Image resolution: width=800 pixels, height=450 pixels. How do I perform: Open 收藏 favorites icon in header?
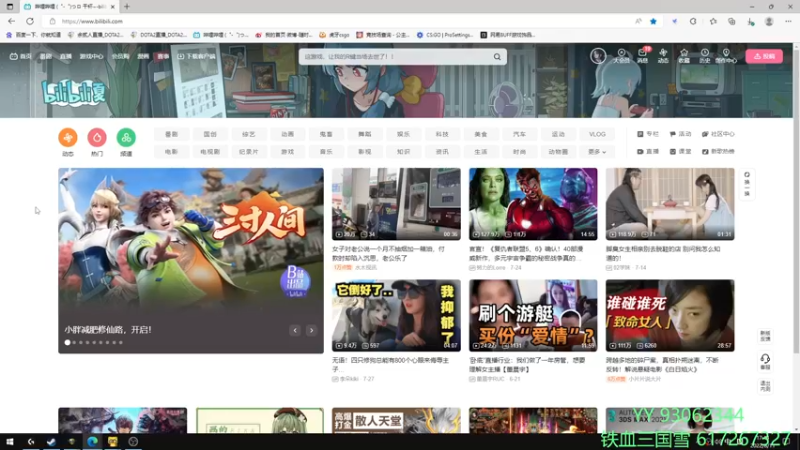684,56
